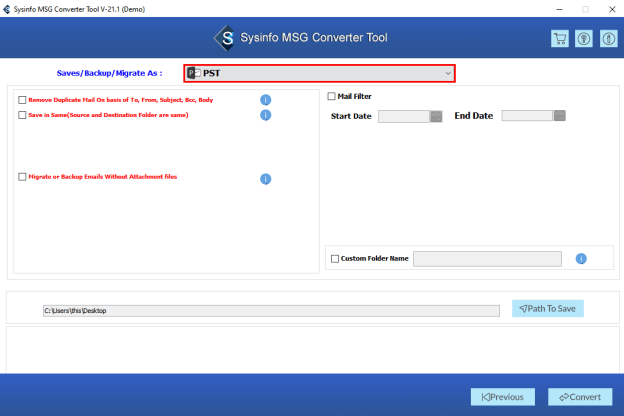The width and height of the screenshot is (624, 416).
Task: Check Migrate Emails Without Attachment files
Action: [22, 177]
